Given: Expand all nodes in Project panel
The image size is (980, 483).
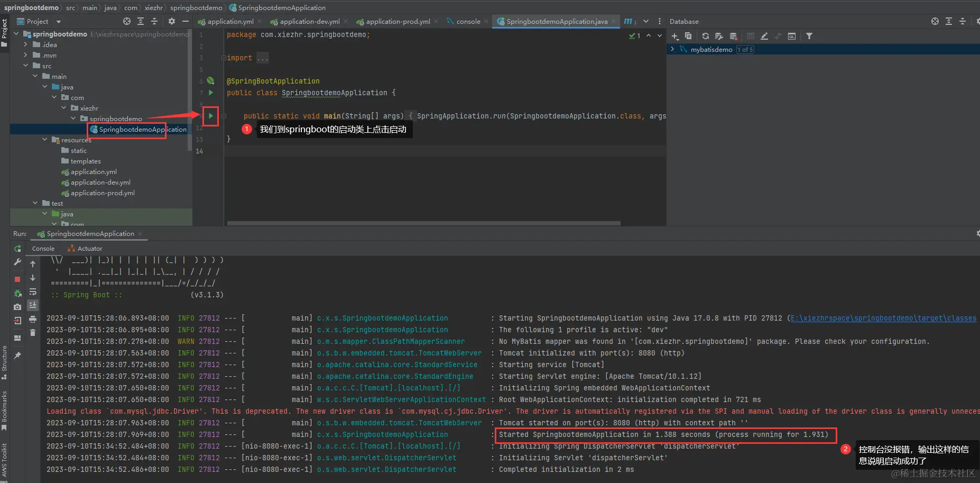Looking at the screenshot, I should (x=141, y=21).
